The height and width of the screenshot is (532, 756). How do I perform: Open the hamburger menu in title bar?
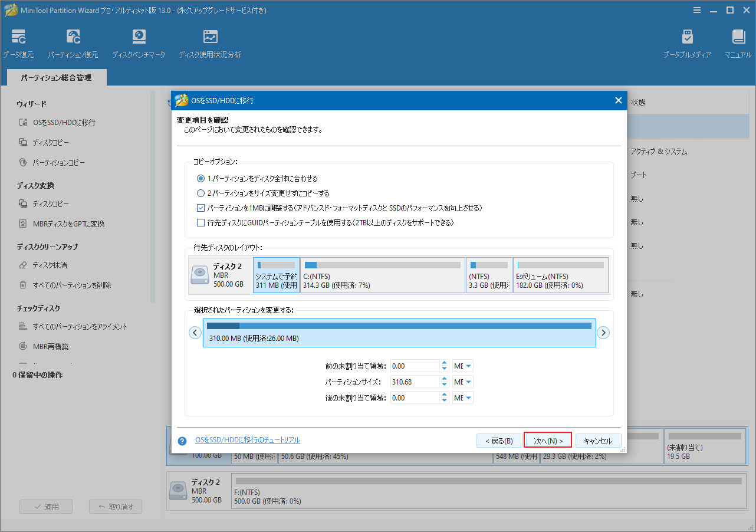click(x=696, y=10)
